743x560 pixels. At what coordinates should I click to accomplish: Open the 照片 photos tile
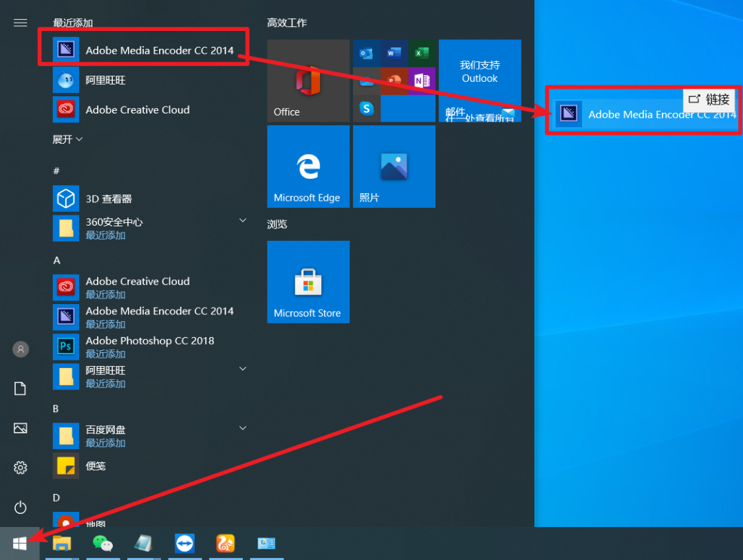pyautogui.click(x=394, y=166)
